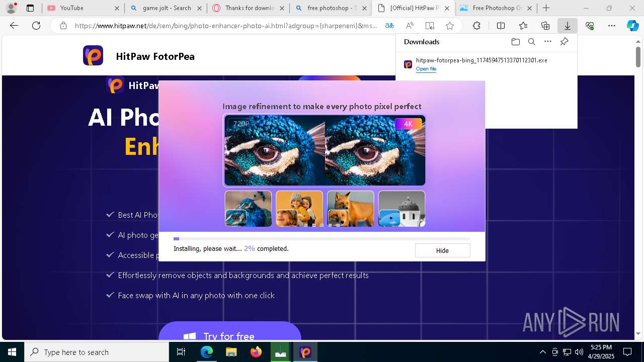Open the volume control icon
The image size is (644, 362).
[x=579, y=352]
